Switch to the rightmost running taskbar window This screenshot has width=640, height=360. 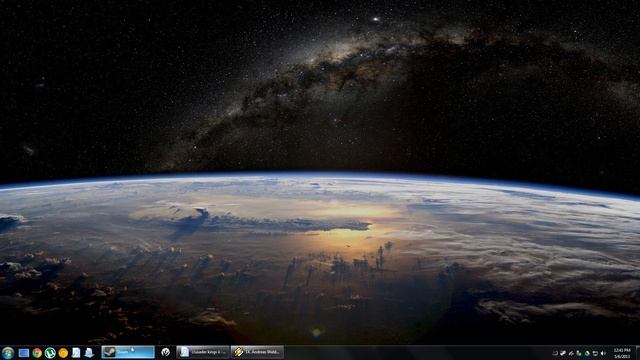coord(257,352)
